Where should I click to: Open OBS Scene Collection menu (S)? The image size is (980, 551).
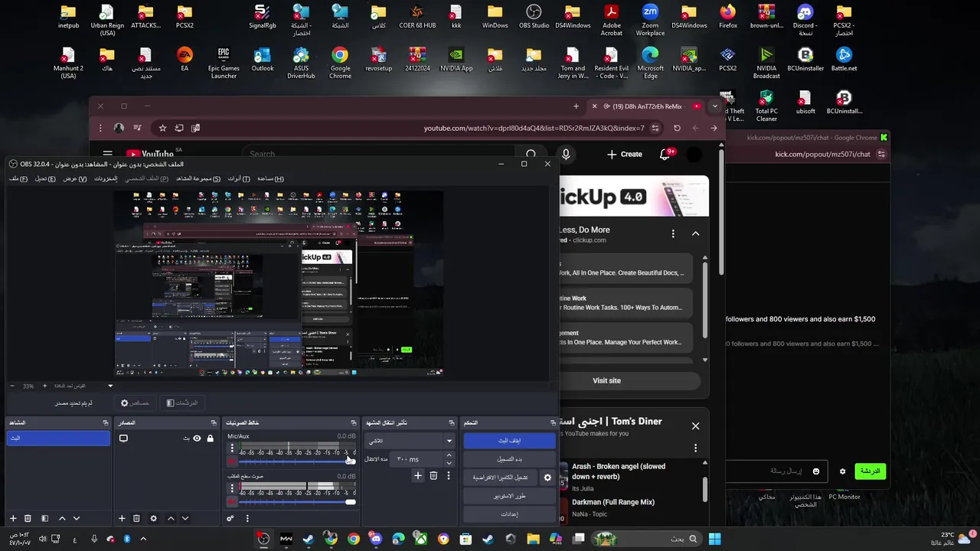coord(198,178)
